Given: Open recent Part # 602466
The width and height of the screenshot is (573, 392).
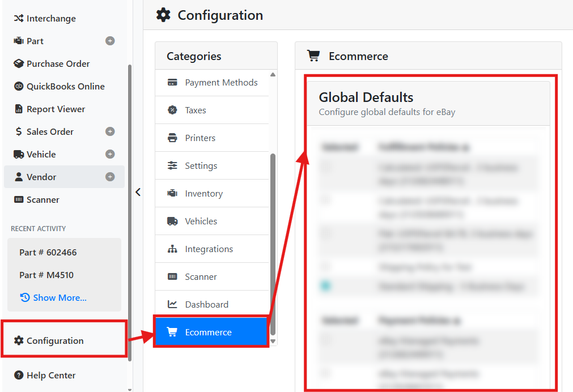Looking at the screenshot, I should pos(48,253).
